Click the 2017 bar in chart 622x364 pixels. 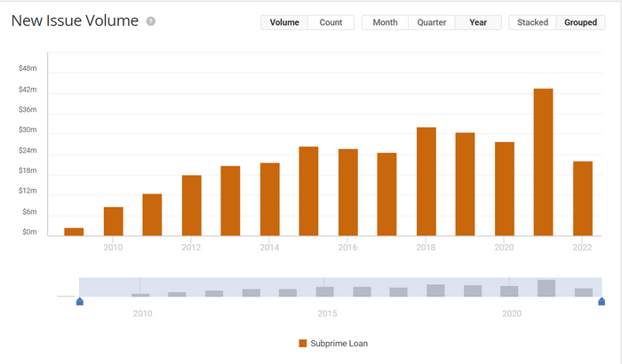tap(387, 194)
